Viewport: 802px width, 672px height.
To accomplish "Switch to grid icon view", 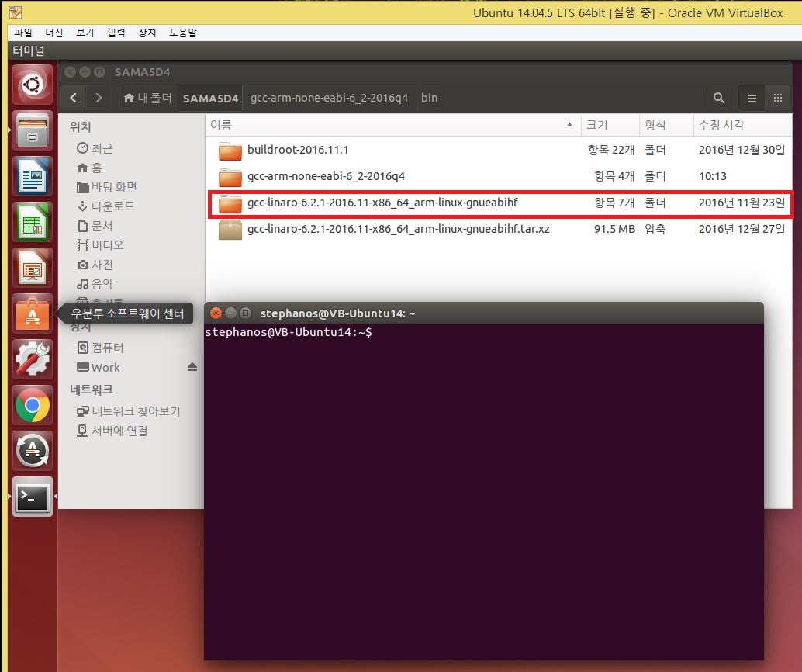I will click(x=777, y=98).
